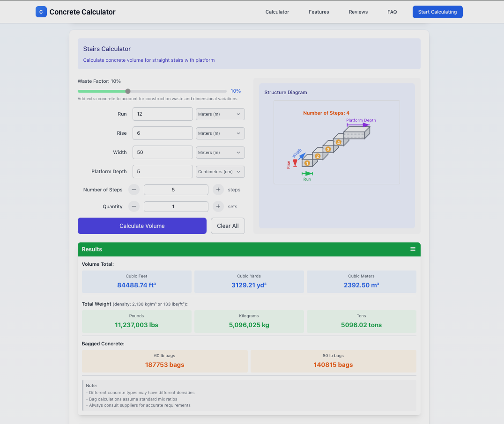Decrease Number of Steps with minus icon
The height and width of the screenshot is (424, 504).
click(134, 190)
